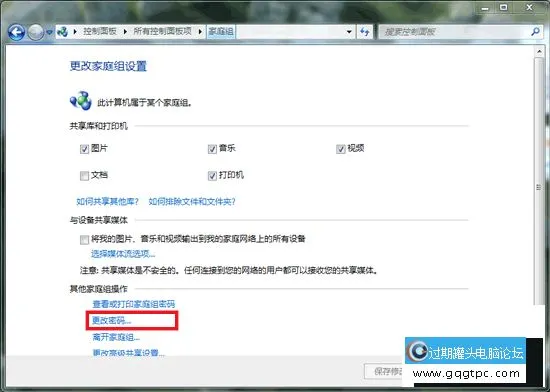The height and width of the screenshot is (392, 550).
Task: Minimize the HomeGroup window
Action: [485, 8]
